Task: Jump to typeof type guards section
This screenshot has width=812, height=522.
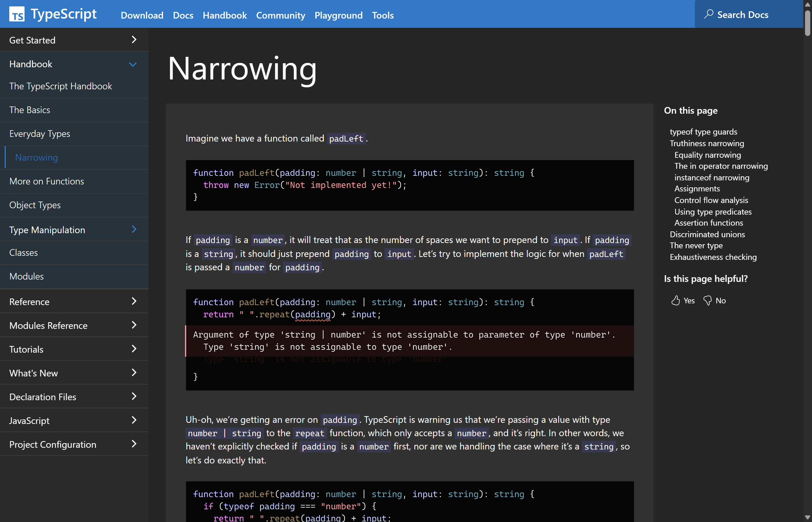Action: pyautogui.click(x=703, y=132)
